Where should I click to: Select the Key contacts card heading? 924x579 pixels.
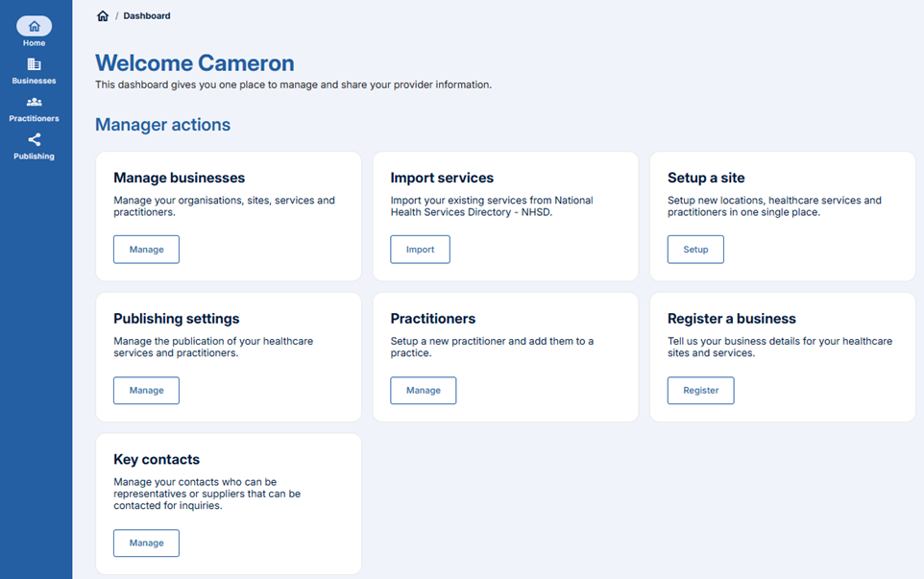click(x=157, y=460)
